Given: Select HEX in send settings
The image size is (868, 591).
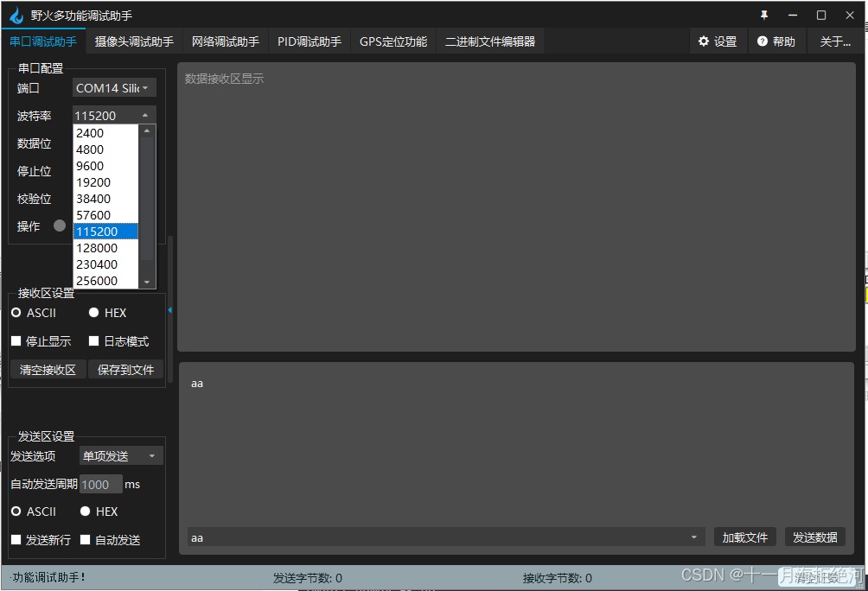Looking at the screenshot, I should (99, 512).
